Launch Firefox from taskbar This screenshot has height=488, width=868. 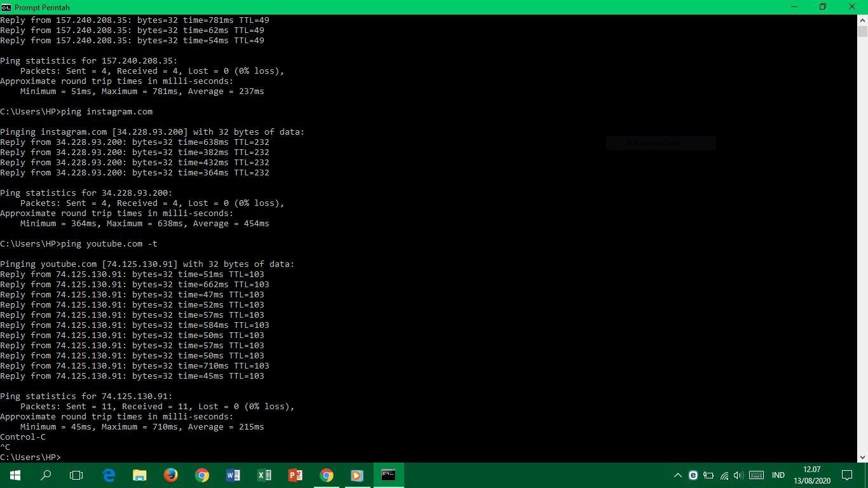(x=171, y=475)
